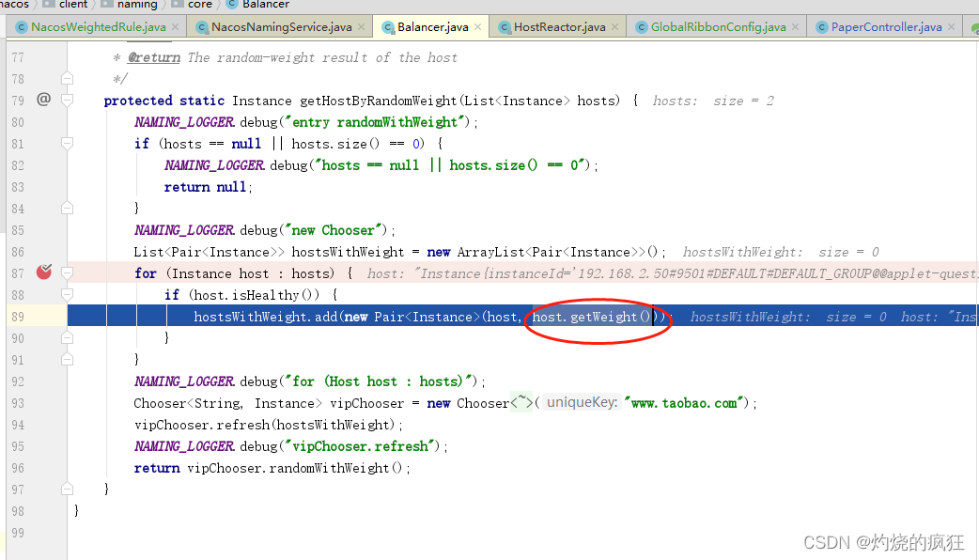This screenshot has width=979, height=560.
Task: Click the 'www.taobao.com' string literal
Action: [685, 403]
